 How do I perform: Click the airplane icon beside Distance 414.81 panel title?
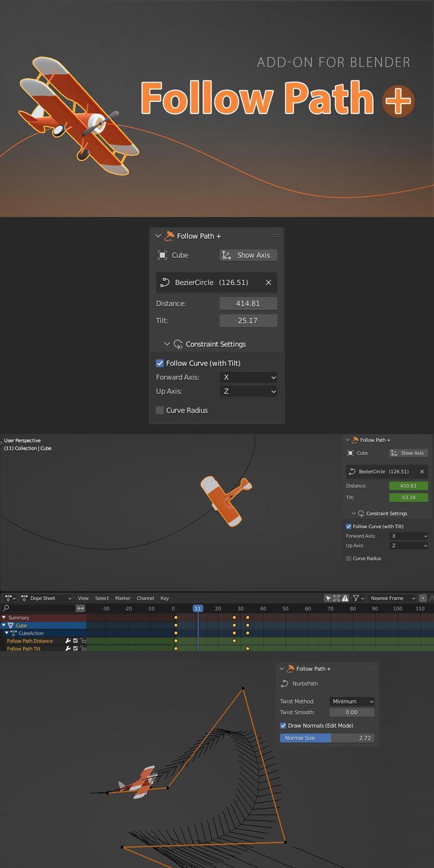click(169, 235)
